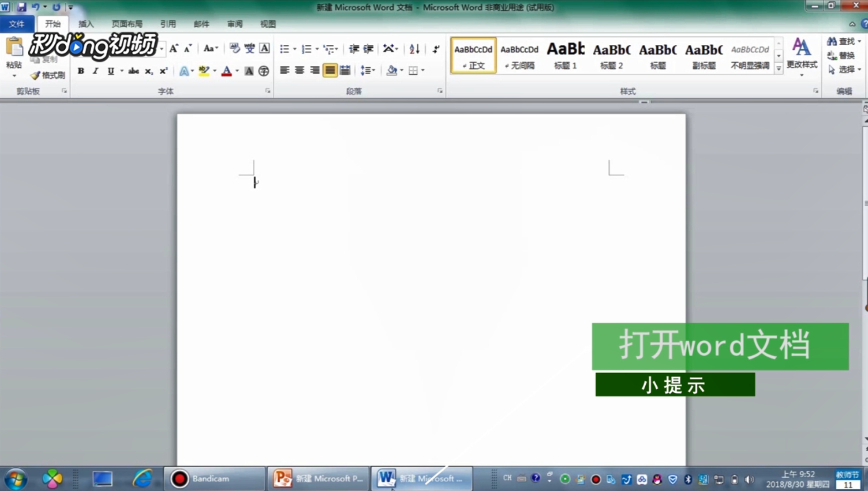Switch to the Insert (插入) tab
868x491 pixels.
tap(86, 24)
